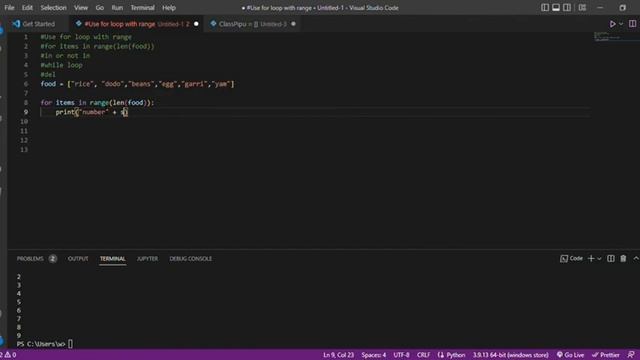Click the '#while loop' comment line
The width and height of the screenshot is (640, 360).
coord(61,65)
